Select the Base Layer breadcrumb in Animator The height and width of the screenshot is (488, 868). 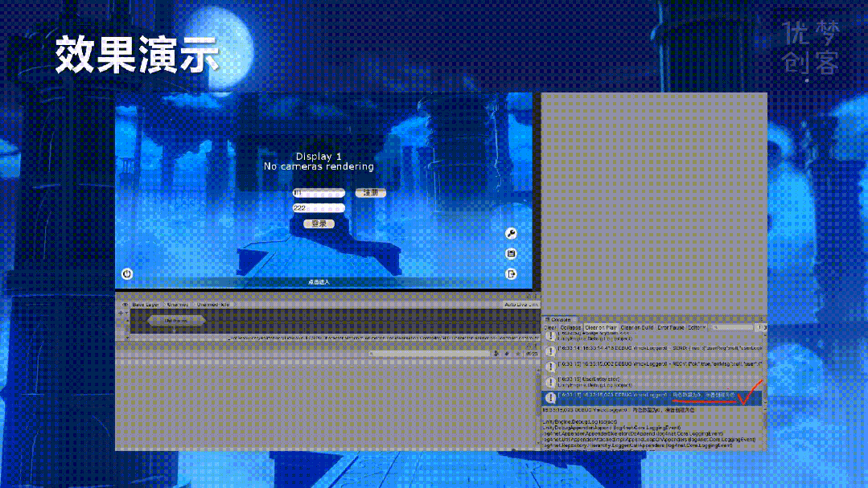(145, 305)
